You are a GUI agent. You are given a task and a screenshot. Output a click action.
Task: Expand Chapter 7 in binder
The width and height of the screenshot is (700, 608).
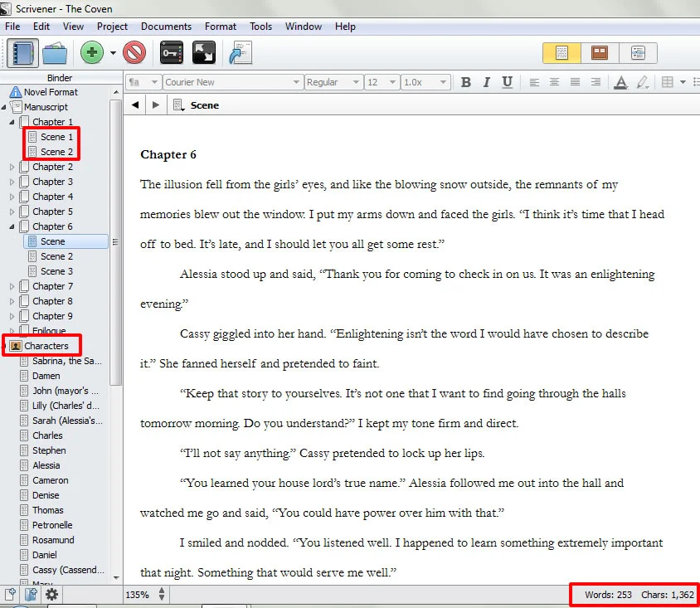(12, 286)
